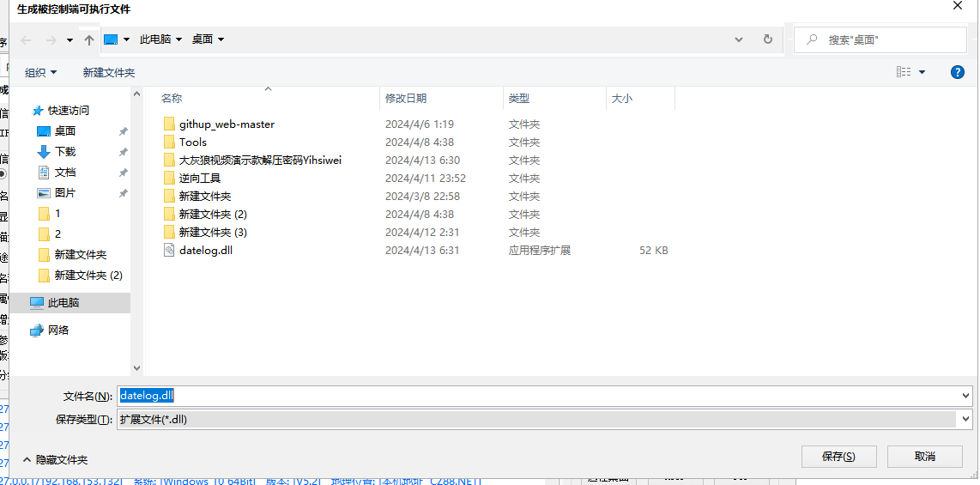
Task: Open the 组织 menu
Action: pos(40,73)
